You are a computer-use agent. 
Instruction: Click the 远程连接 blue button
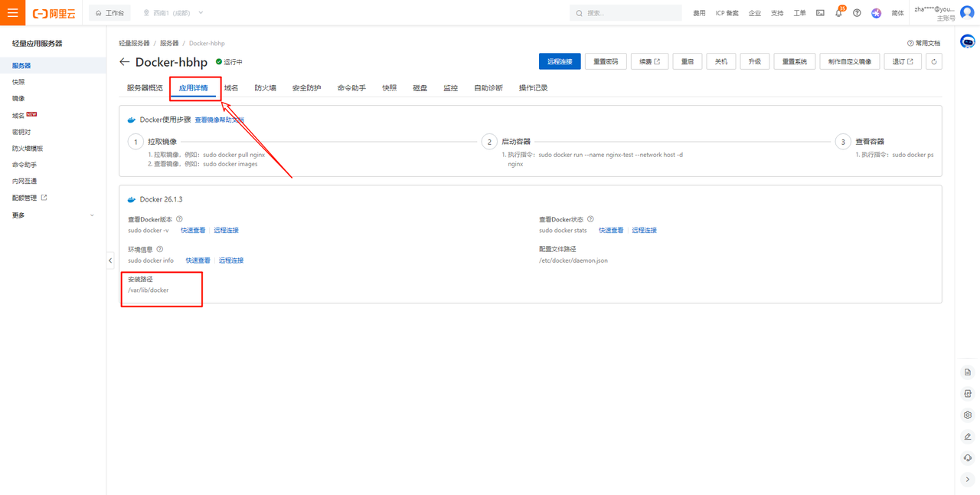point(560,62)
